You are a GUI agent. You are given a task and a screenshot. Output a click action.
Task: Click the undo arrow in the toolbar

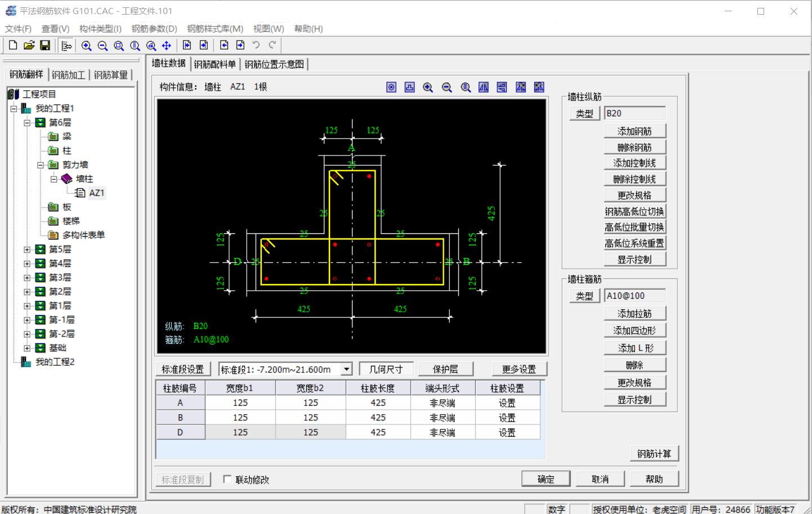tap(256, 46)
